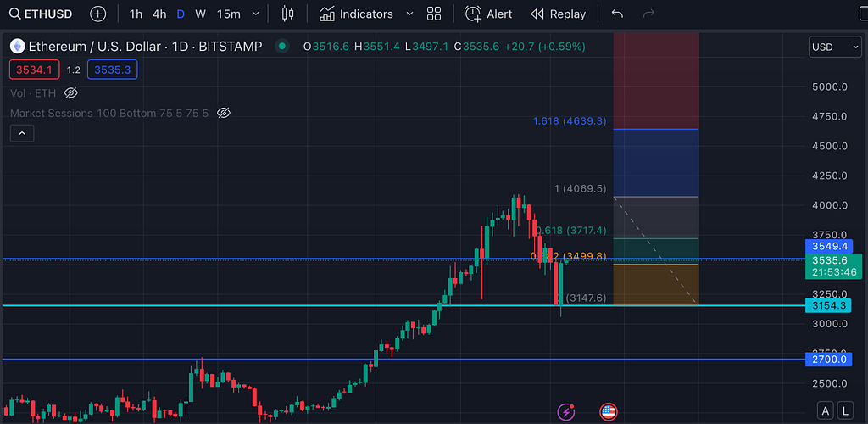This screenshot has width=868, height=424.
Task: Open the candlestick chart type selector
Action: pos(288,14)
